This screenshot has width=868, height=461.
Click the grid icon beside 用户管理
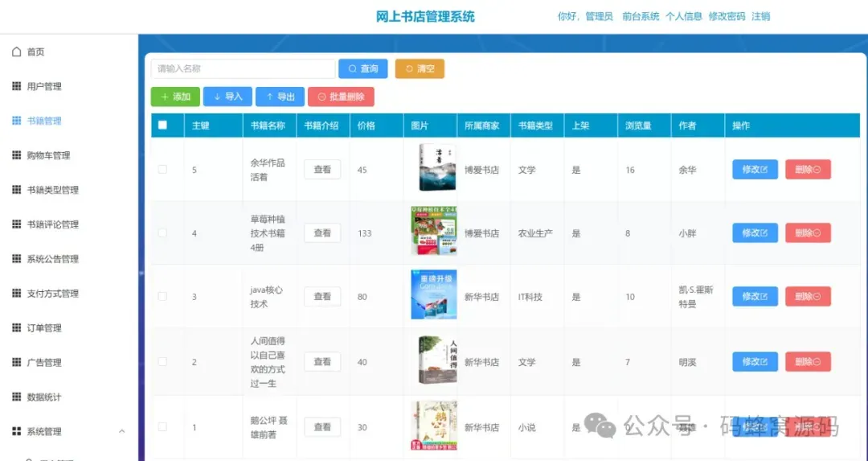17,86
